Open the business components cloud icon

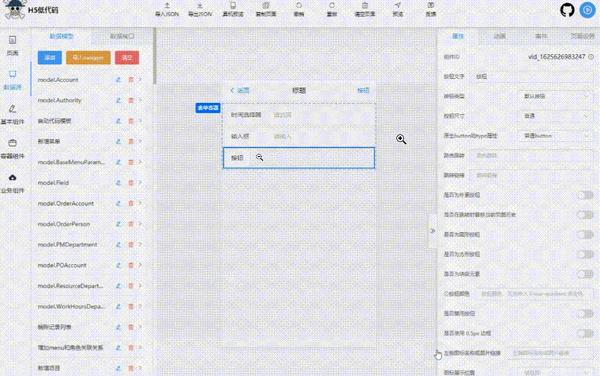point(12,177)
